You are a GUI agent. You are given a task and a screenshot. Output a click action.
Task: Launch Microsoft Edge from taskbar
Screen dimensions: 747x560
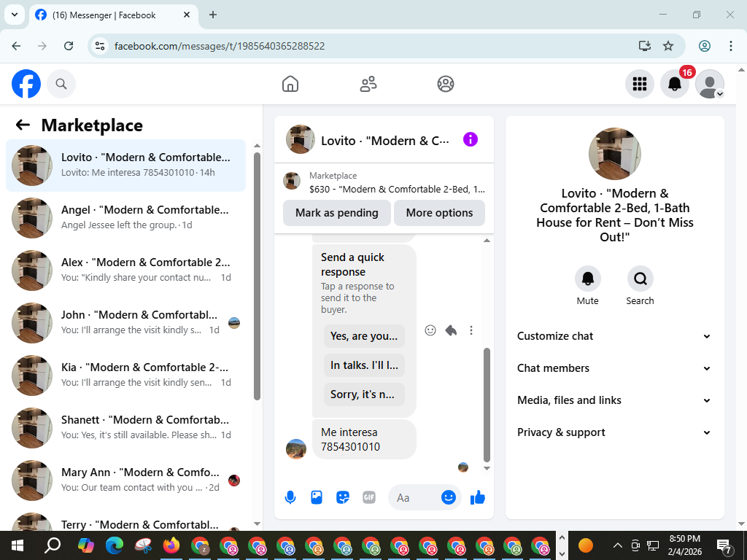coord(115,545)
